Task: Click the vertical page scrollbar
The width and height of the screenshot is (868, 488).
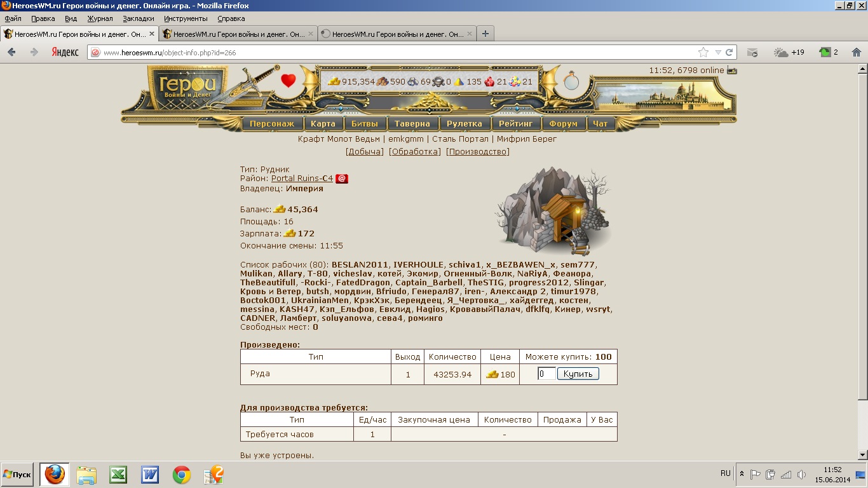Action: (862, 261)
